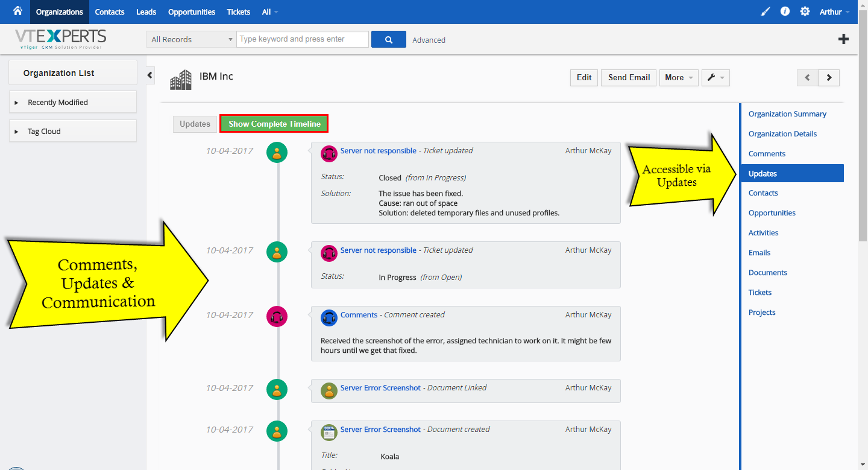Click Show Complete Timeline button
The image size is (868, 470).
(x=274, y=124)
